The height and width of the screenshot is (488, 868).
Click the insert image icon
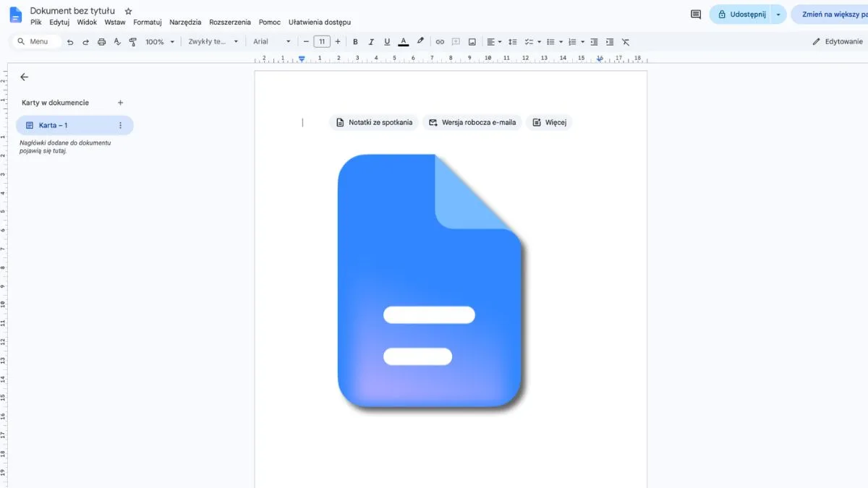(472, 42)
